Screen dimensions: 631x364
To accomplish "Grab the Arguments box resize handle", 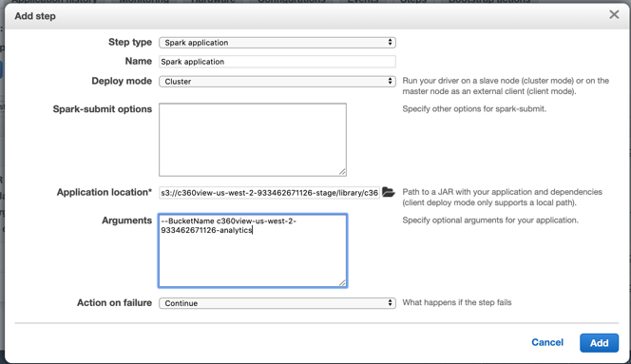I will pyautogui.click(x=342, y=283).
